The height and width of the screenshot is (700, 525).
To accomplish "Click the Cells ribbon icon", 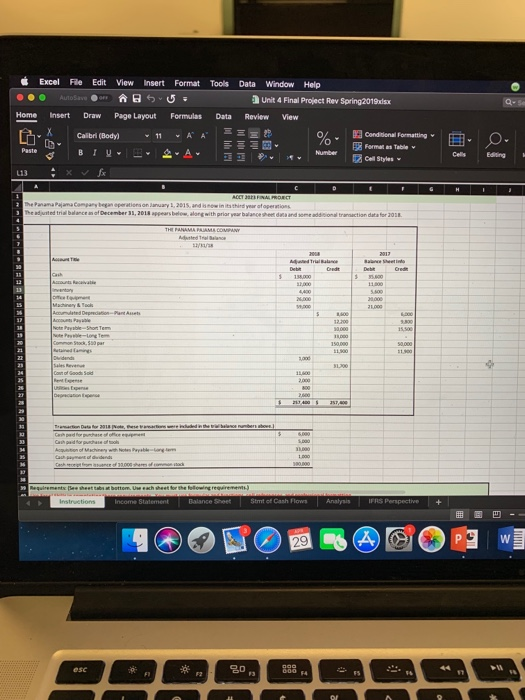I will pos(457,138).
